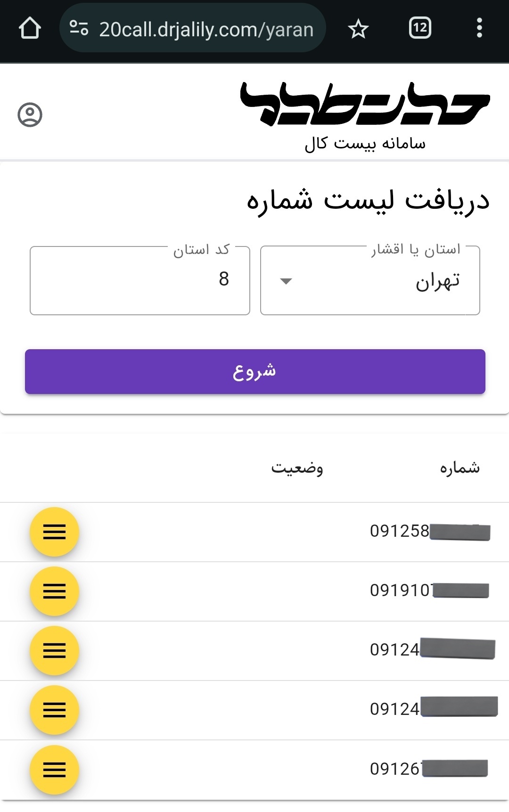This screenshot has width=509, height=812.
Task: Expand the province dropdown showing تهران
Action: [x=370, y=281]
